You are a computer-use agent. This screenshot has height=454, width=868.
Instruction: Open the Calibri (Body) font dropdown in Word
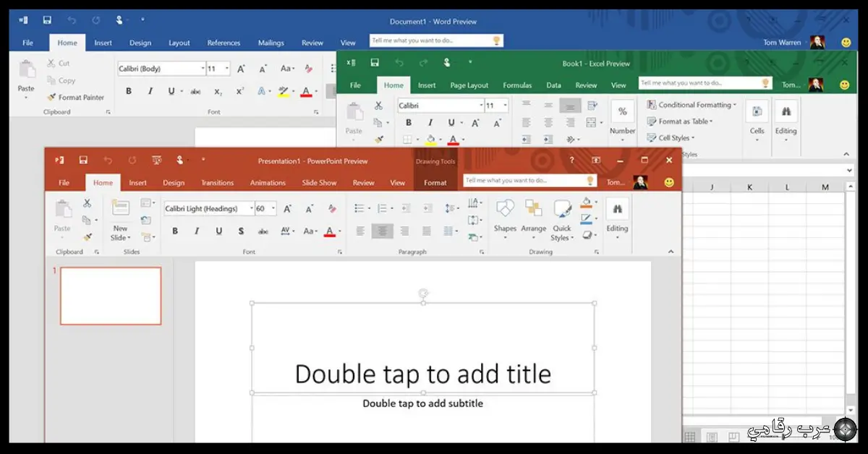coord(203,69)
